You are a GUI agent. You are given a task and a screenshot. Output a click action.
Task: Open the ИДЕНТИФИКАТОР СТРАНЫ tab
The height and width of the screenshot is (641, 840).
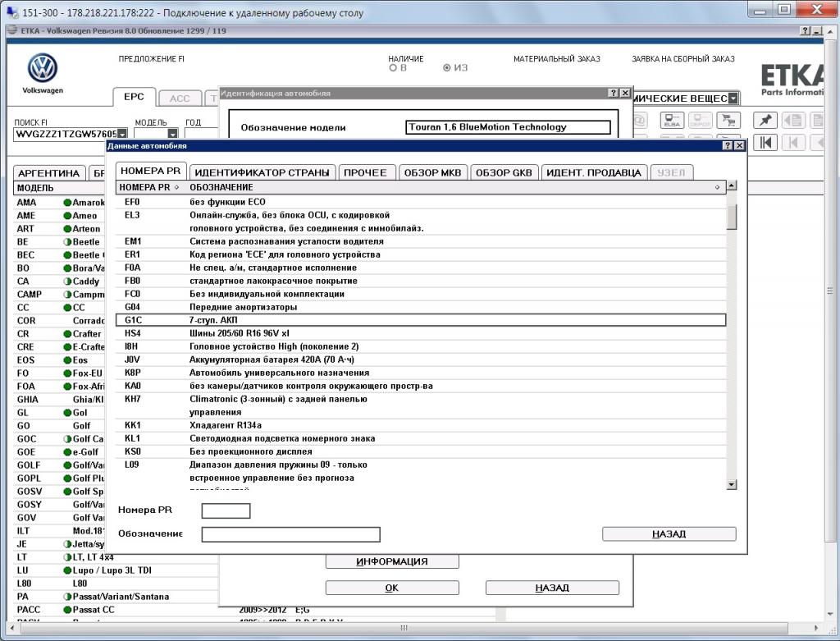point(262,172)
